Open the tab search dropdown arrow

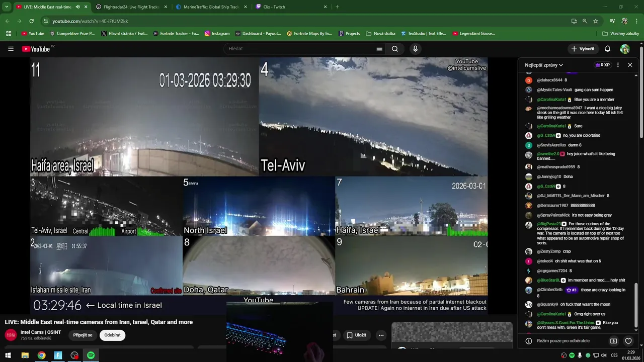coord(7,7)
